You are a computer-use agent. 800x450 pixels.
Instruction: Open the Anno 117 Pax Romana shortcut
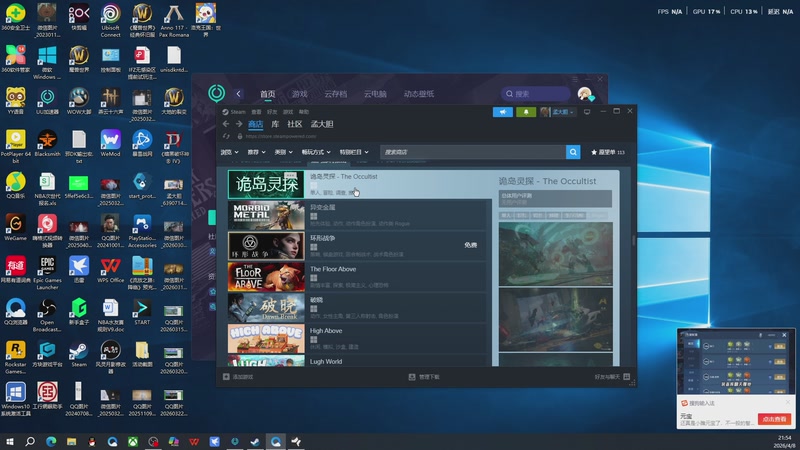(173, 21)
